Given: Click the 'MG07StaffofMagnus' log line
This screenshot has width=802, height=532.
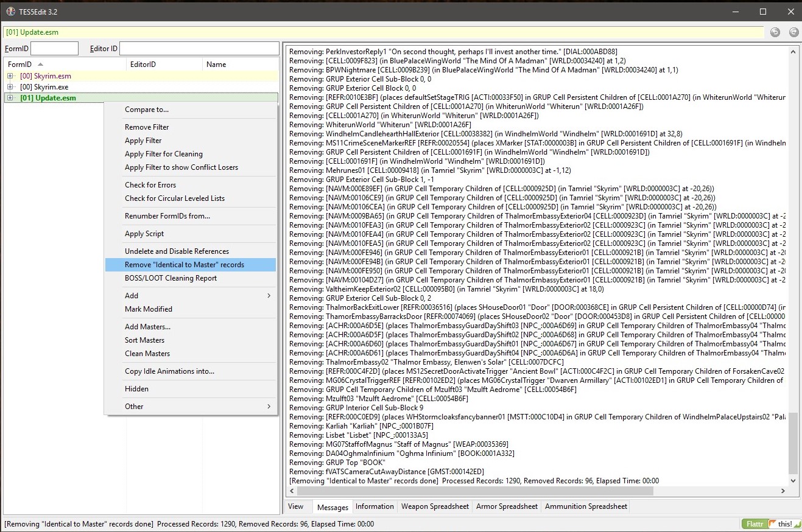Looking at the screenshot, I should tap(398, 444).
